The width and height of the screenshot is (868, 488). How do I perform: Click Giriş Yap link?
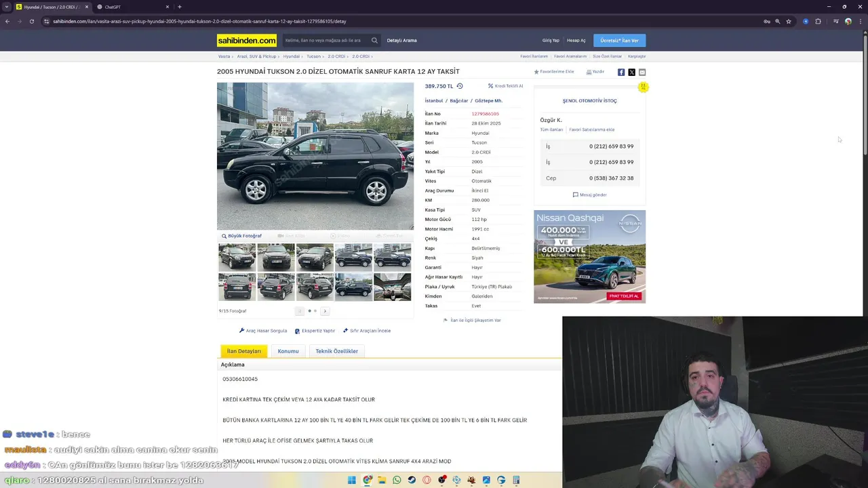pos(551,40)
